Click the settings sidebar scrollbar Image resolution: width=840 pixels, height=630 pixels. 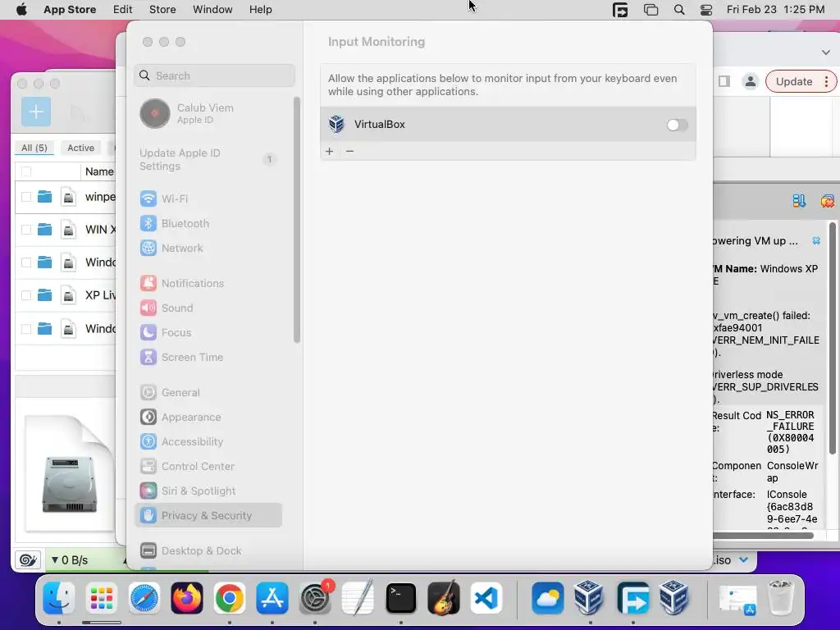297,220
